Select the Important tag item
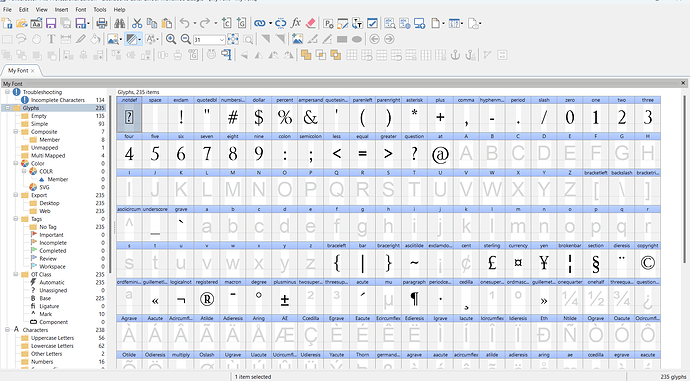The width and height of the screenshot is (690, 381). pyautogui.click(x=51, y=234)
